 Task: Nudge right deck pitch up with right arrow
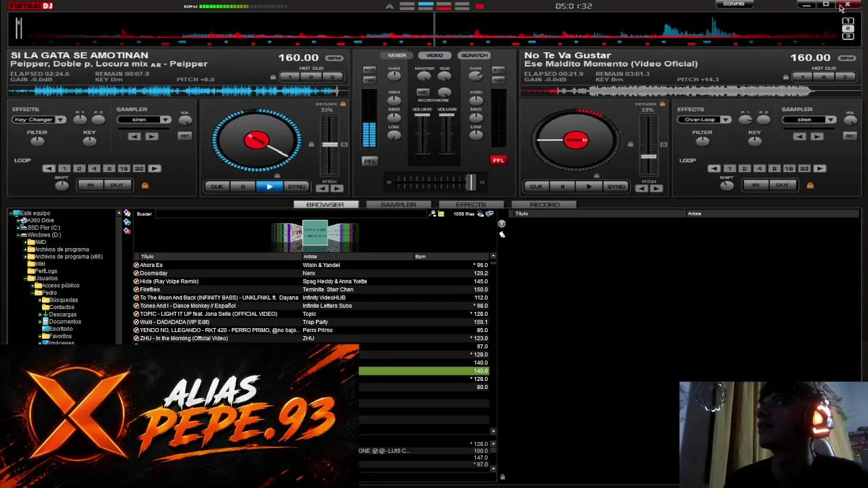[x=656, y=188]
